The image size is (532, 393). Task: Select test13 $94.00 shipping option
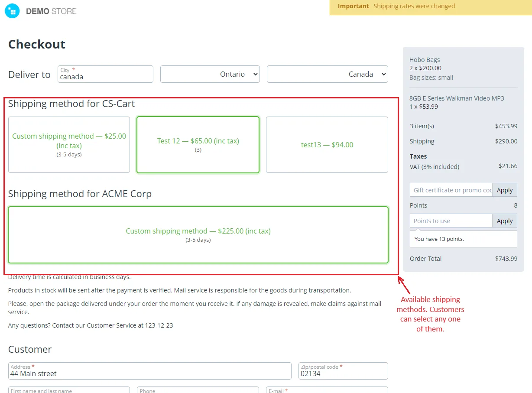[327, 145]
